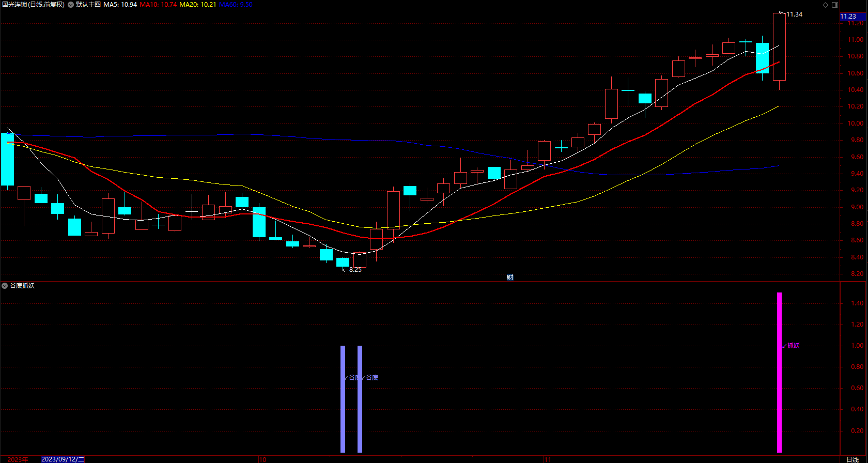Click the 10.00 price axis label

[x=857, y=124]
